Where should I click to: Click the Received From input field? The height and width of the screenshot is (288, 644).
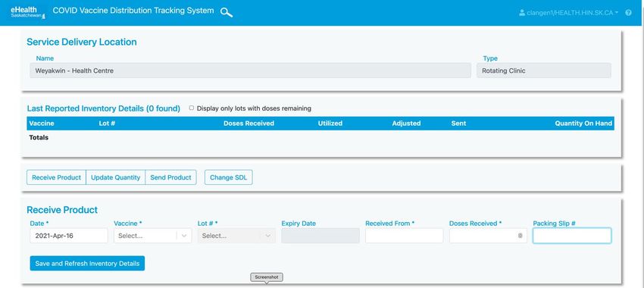[x=404, y=236]
